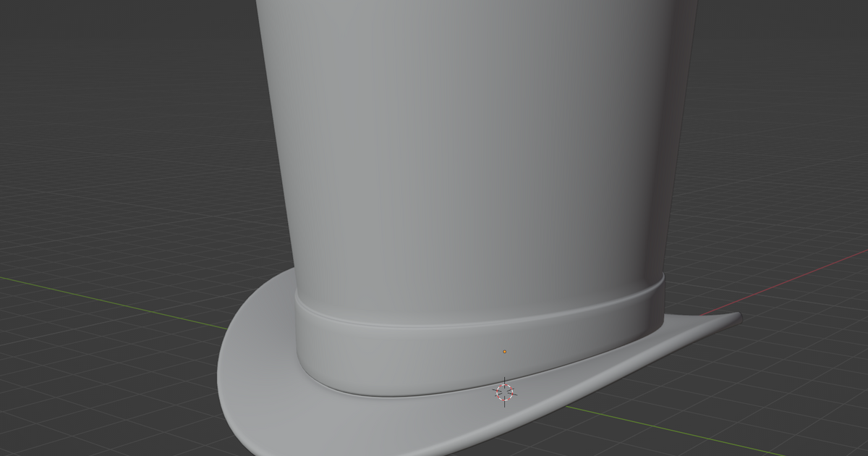This screenshot has width=868, height=456.
Task: Click empty space to deselect the hat
Action: tap(109, 109)
